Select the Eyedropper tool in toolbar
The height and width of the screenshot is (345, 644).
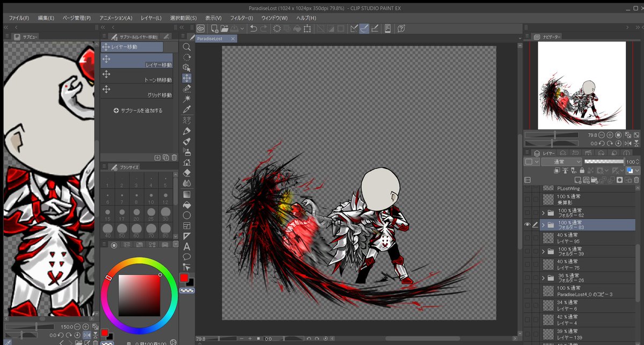click(x=187, y=109)
